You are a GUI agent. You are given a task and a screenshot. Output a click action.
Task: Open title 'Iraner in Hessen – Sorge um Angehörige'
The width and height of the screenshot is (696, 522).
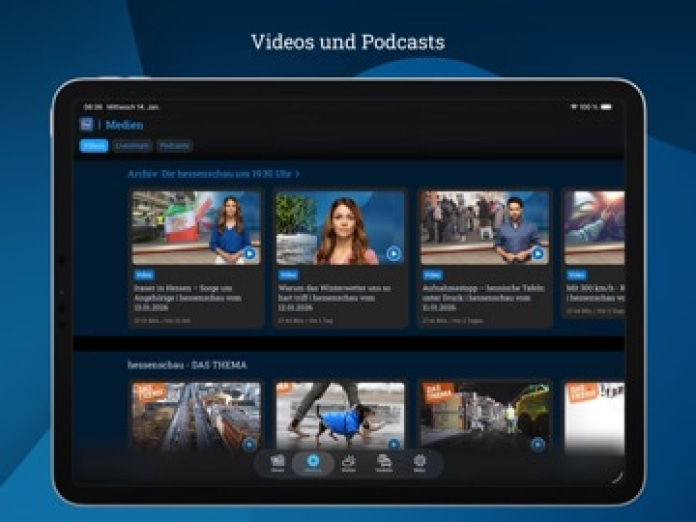(x=187, y=298)
